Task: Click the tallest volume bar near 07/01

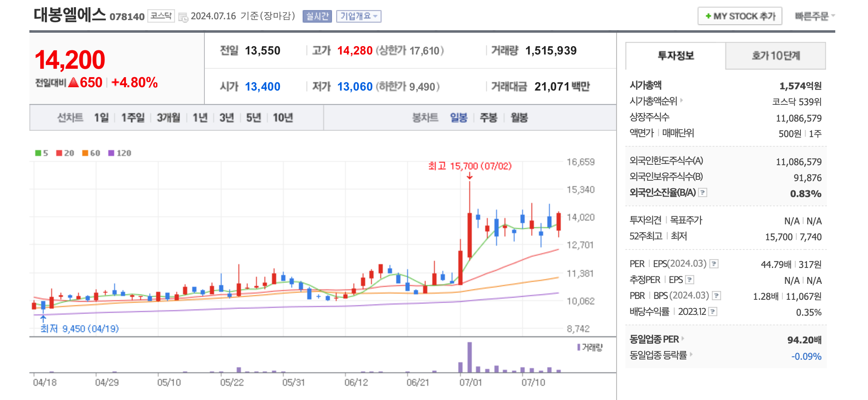Action: (470, 357)
